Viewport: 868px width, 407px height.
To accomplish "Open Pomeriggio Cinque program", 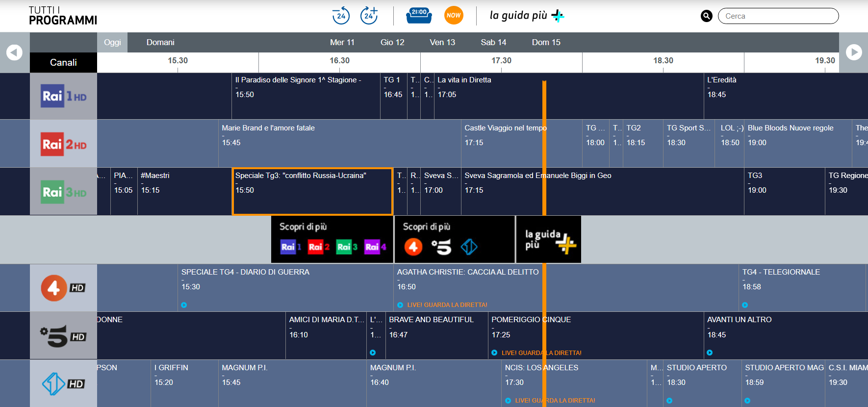I will (596, 336).
